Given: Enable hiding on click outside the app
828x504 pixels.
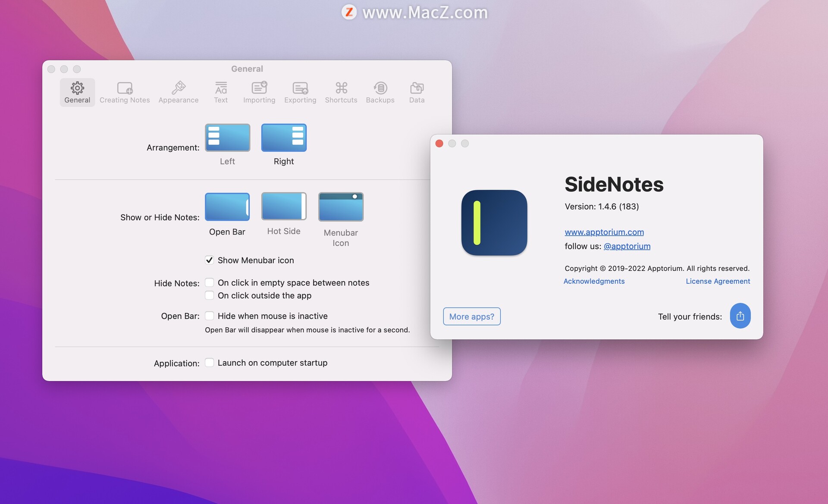Looking at the screenshot, I should click(x=209, y=295).
